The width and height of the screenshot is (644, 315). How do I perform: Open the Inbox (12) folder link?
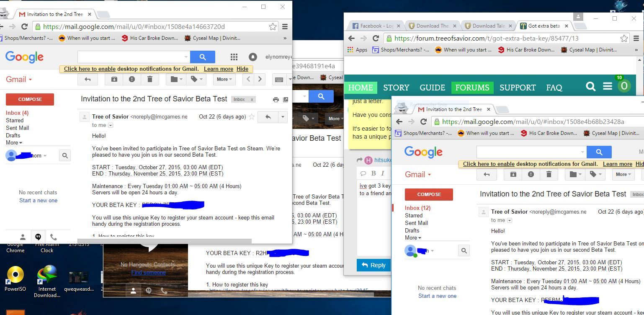pyautogui.click(x=417, y=208)
